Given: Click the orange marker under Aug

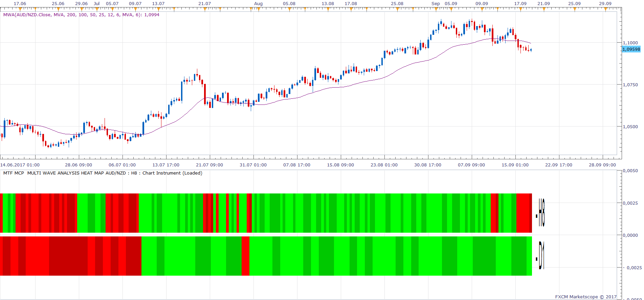Looking at the screenshot, I should pyautogui.click(x=258, y=9).
